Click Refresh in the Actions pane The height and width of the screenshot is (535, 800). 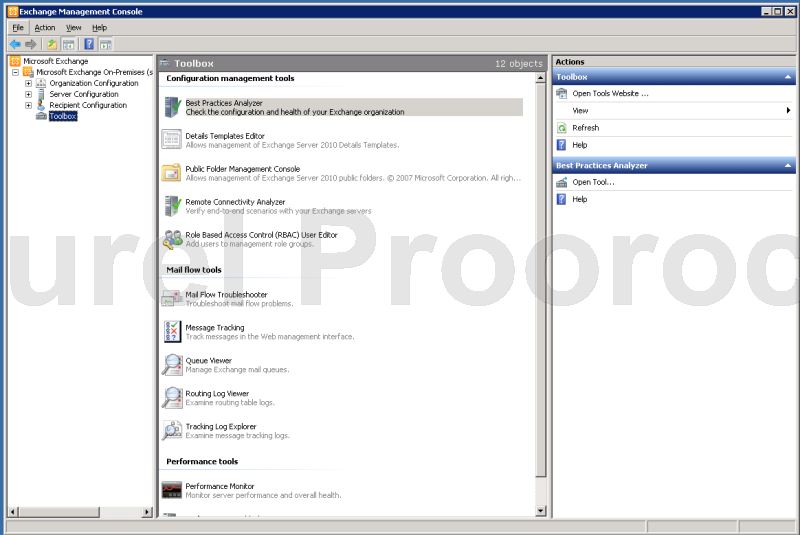(586, 128)
